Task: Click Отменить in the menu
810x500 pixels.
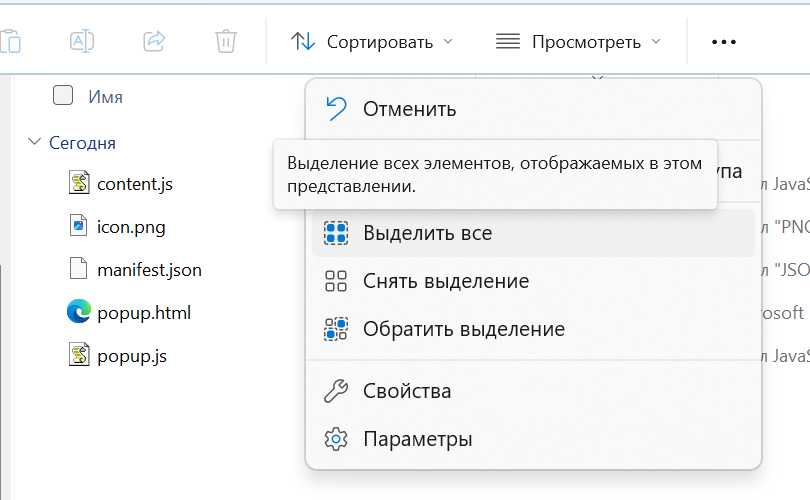Action: coord(409,109)
